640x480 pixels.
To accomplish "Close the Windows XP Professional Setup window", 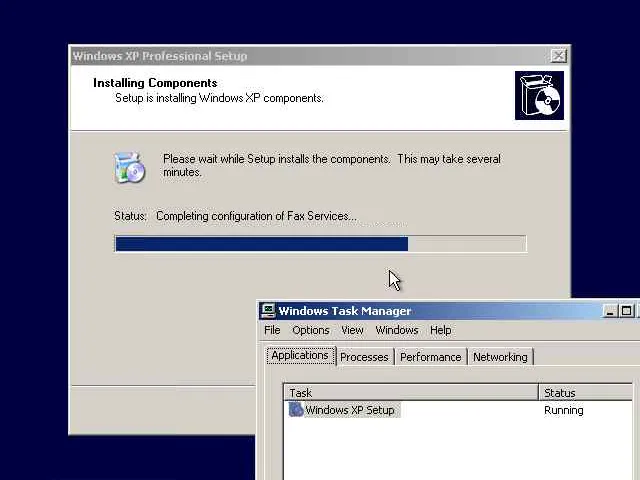I will click(558, 56).
